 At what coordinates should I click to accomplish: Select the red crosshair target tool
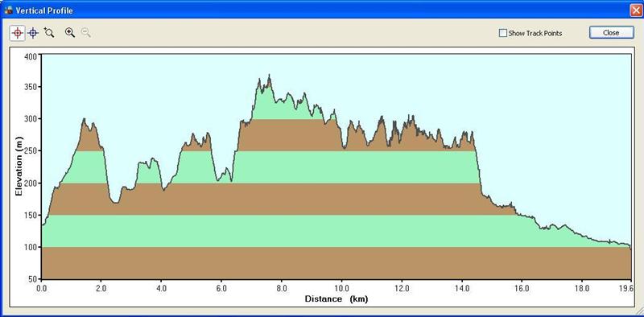pos(18,33)
